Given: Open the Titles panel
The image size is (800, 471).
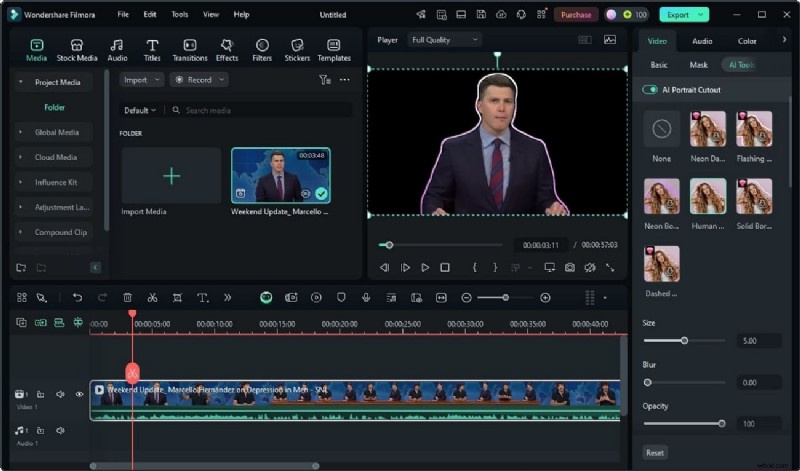Looking at the screenshot, I should 152,50.
